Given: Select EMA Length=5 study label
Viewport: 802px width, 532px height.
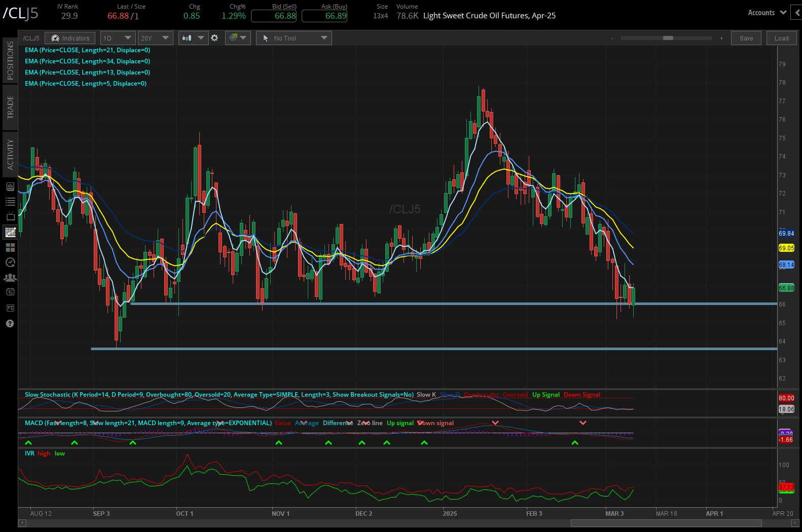Looking at the screenshot, I should click(85, 84).
